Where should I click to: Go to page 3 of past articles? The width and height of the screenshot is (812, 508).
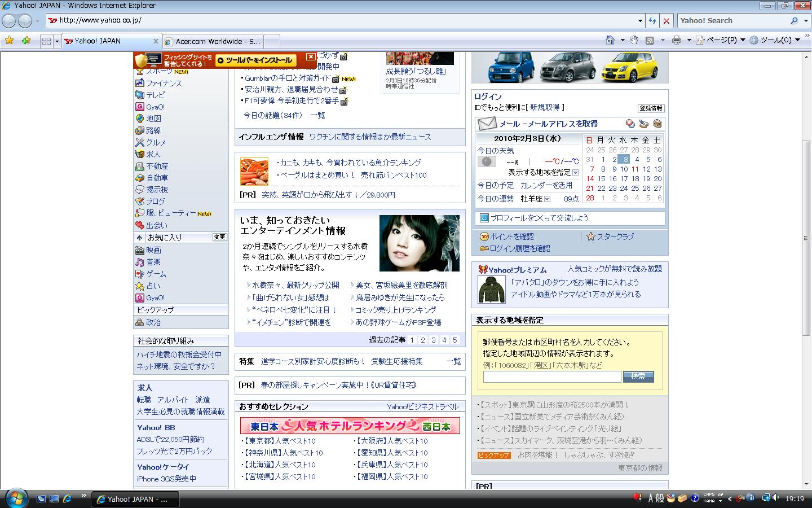(433, 340)
